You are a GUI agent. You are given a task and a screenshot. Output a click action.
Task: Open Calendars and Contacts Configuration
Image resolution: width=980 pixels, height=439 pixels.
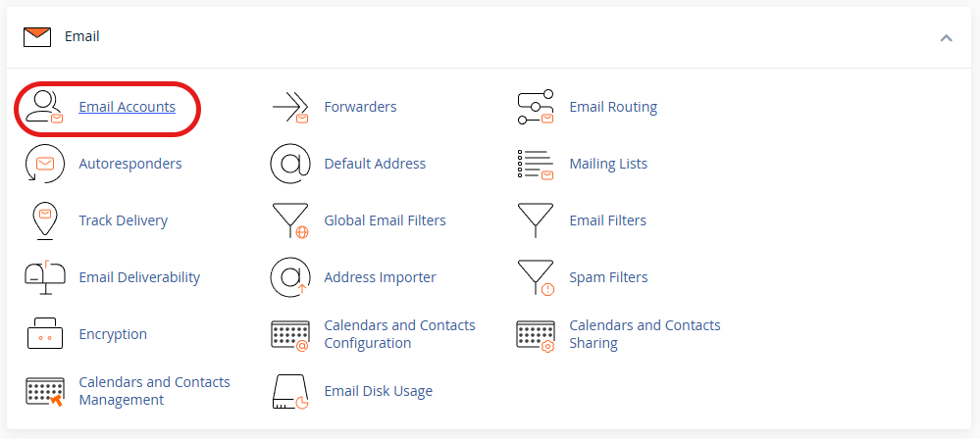(x=399, y=334)
